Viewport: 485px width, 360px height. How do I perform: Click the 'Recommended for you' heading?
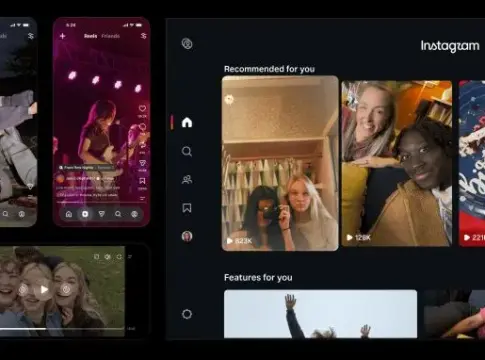pos(269,69)
